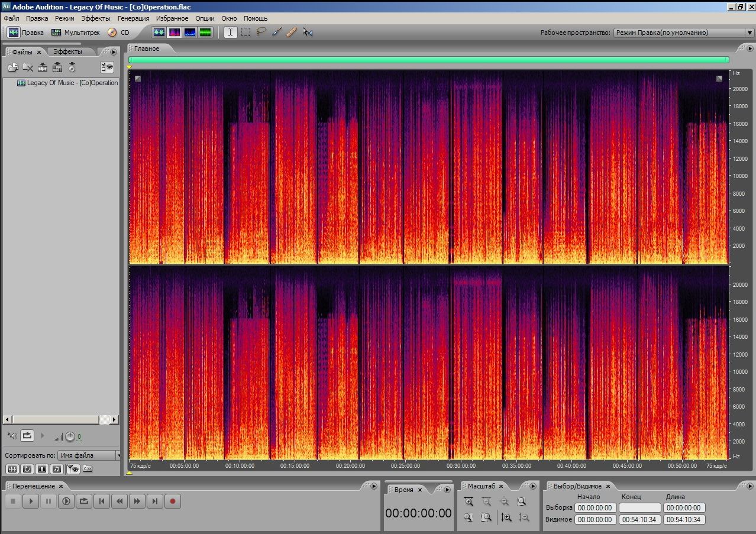The width and height of the screenshot is (756, 534).
Task: Open the Масштаб panel options menu
Action: pyautogui.click(x=533, y=486)
